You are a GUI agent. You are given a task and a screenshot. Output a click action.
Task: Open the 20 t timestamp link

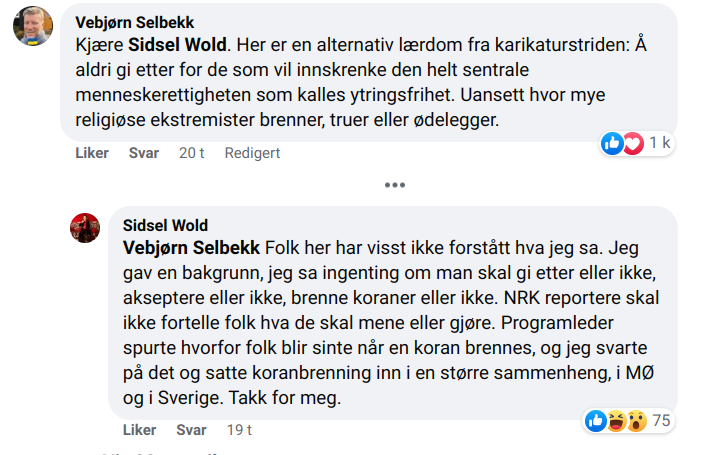(192, 153)
